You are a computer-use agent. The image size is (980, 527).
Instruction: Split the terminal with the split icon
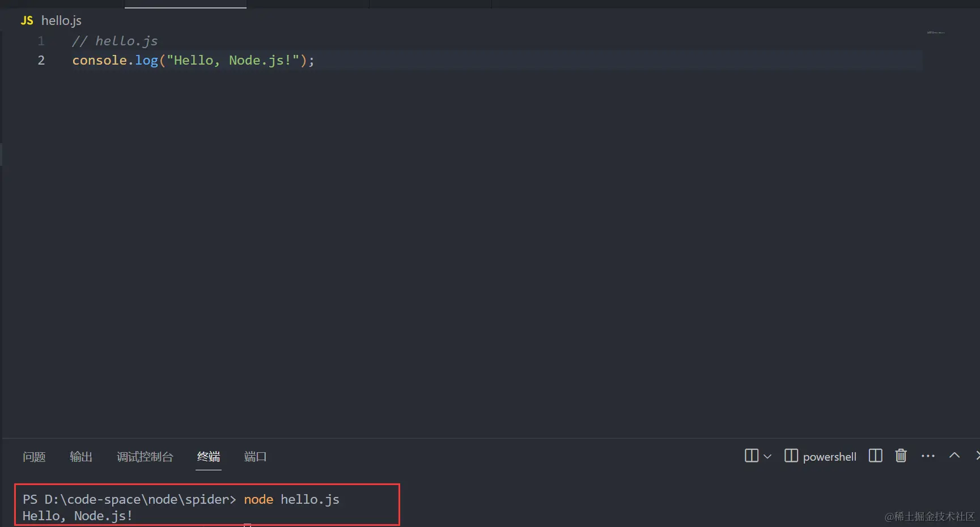(875, 456)
